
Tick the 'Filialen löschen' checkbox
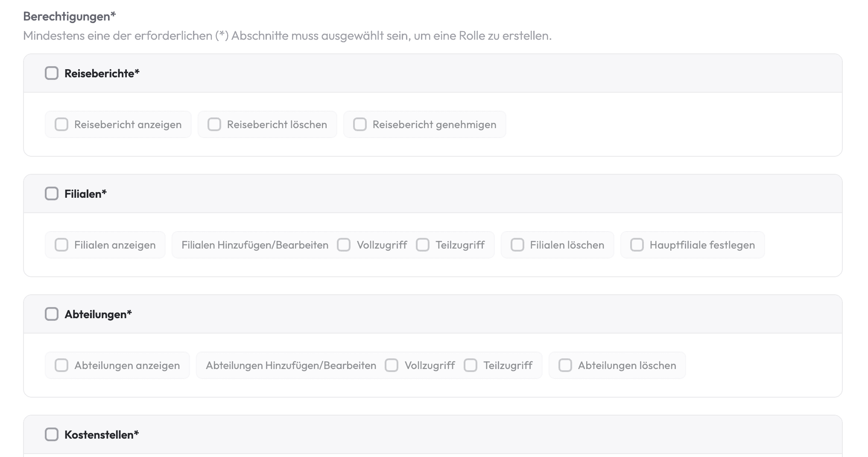[517, 245]
